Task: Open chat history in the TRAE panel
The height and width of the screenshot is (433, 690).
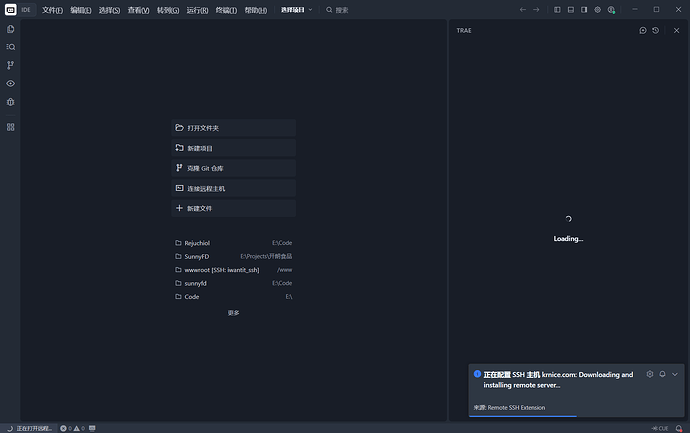Action: point(656,30)
